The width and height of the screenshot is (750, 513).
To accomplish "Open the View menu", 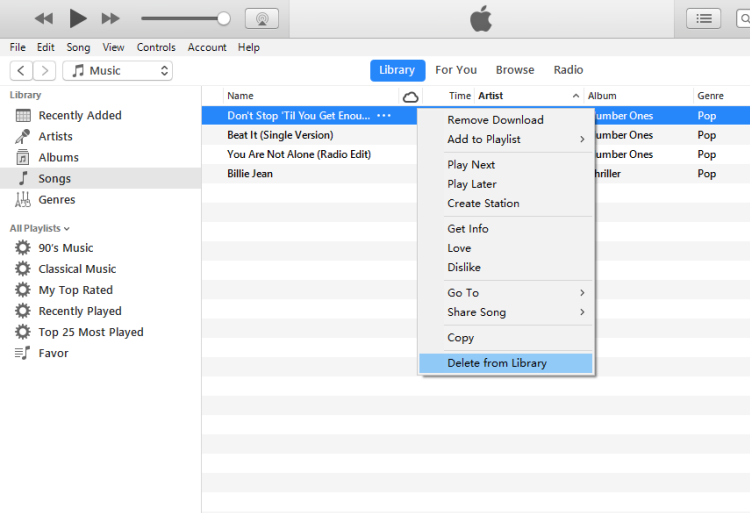I will pos(113,47).
